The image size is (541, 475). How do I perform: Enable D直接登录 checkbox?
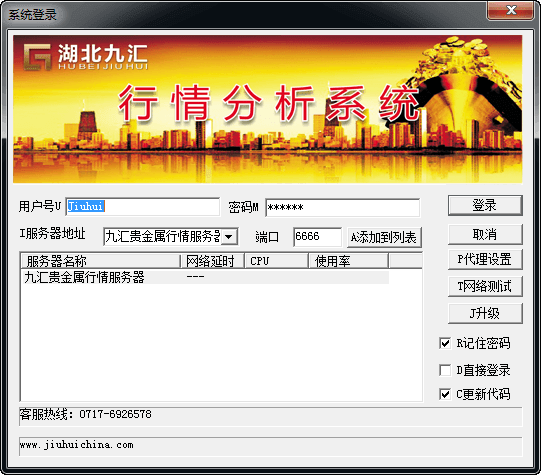(445, 370)
